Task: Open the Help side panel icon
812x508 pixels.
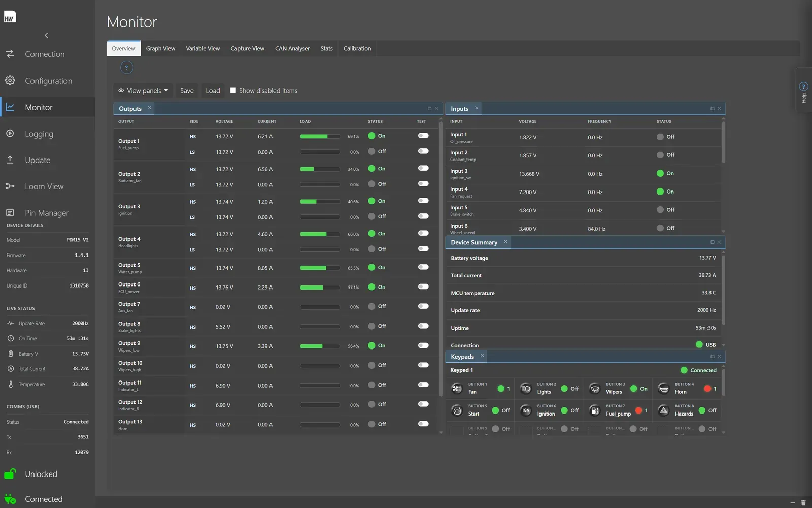Action: [803, 86]
